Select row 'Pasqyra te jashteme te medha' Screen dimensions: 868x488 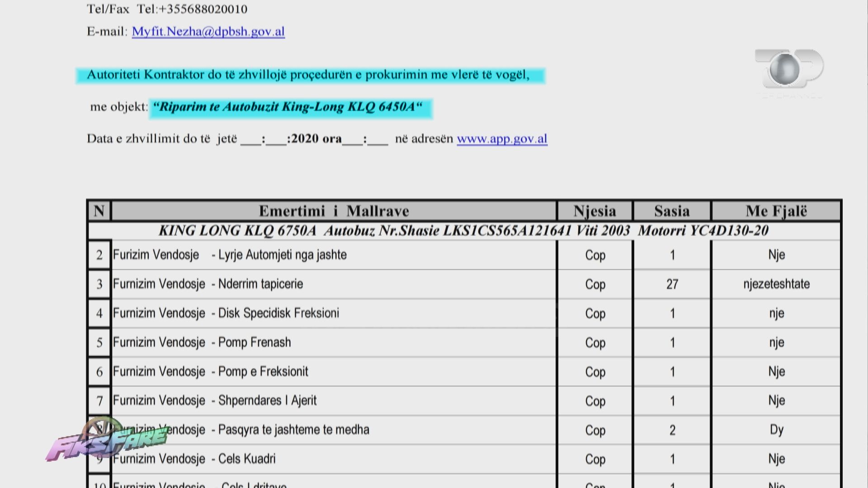pyautogui.click(x=464, y=430)
